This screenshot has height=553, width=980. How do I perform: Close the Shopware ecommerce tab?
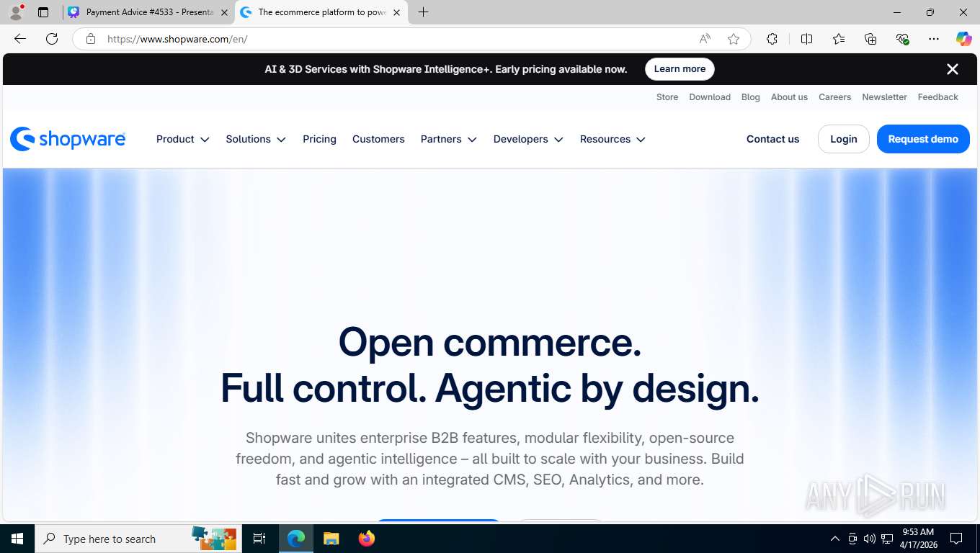pyautogui.click(x=396, y=12)
